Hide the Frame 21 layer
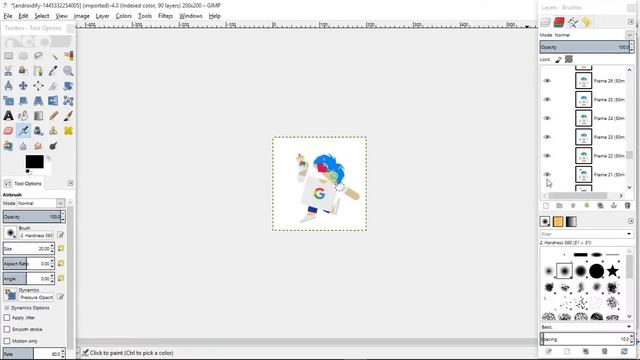This screenshot has width=640, height=360. 547,174
